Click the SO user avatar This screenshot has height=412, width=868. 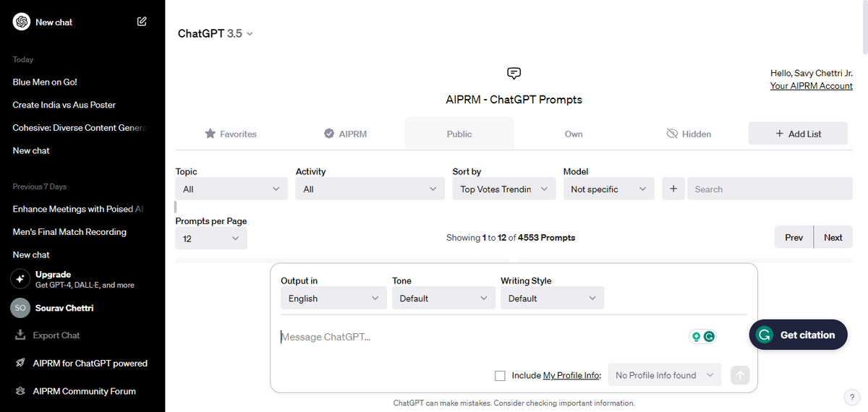(x=20, y=308)
